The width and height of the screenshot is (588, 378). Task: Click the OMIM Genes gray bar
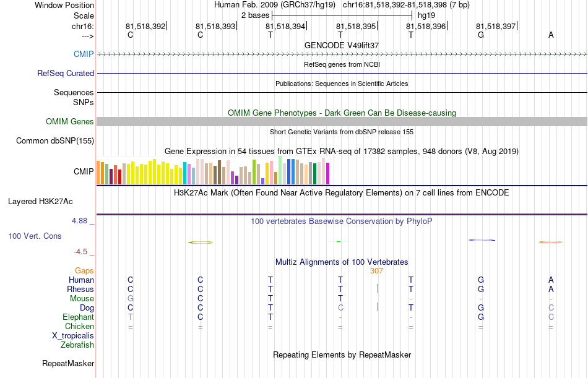click(342, 121)
